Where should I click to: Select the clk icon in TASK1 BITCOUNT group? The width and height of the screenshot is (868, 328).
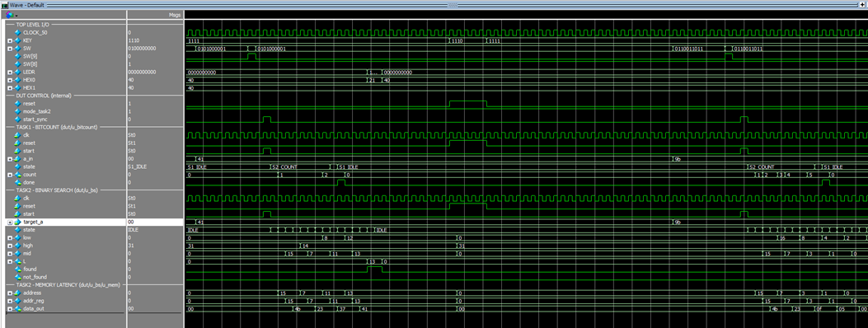click(x=17, y=135)
